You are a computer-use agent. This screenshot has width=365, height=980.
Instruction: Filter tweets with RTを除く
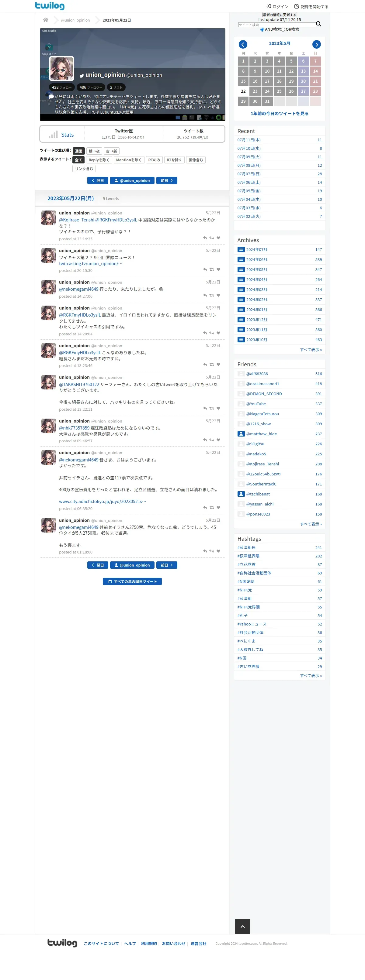[174, 160]
